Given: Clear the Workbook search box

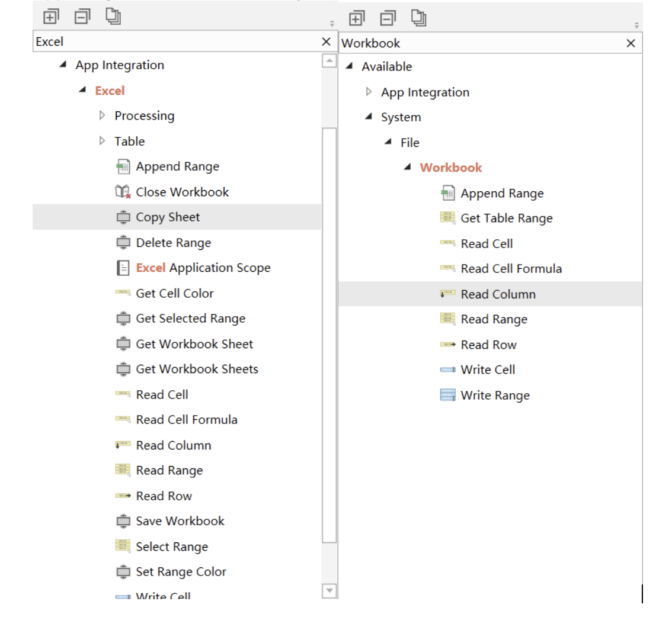Looking at the screenshot, I should click(x=631, y=43).
